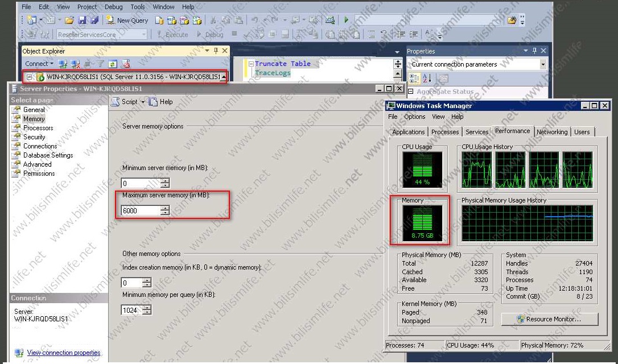Screen dimensions: 618x364
Task: Open the Tools menu
Action: (138, 7)
